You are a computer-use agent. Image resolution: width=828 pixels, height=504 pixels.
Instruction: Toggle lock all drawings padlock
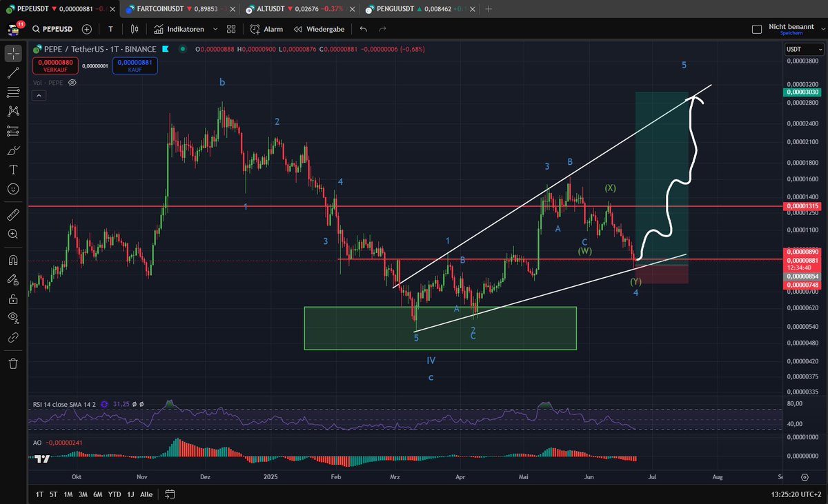(13, 299)
